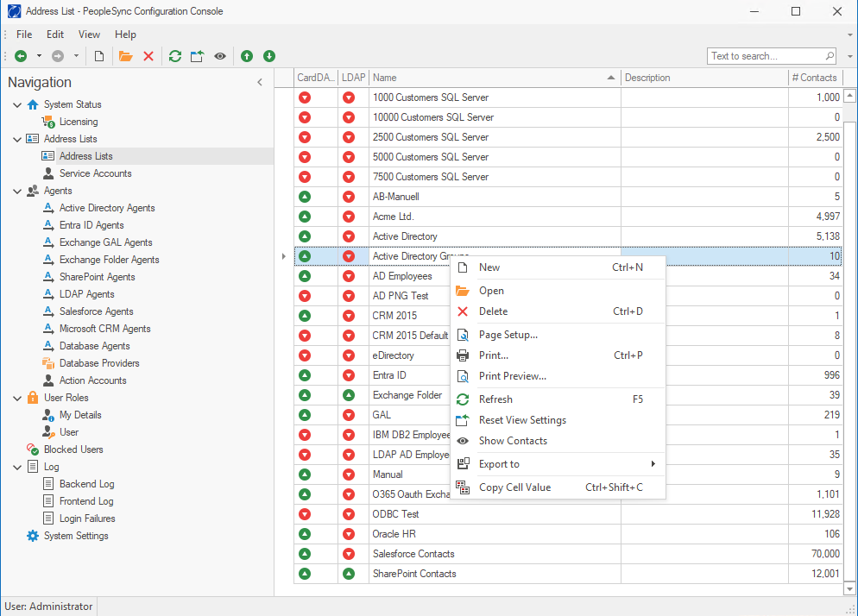
Task: Sort by the Name column header
Action: [495, 78]
